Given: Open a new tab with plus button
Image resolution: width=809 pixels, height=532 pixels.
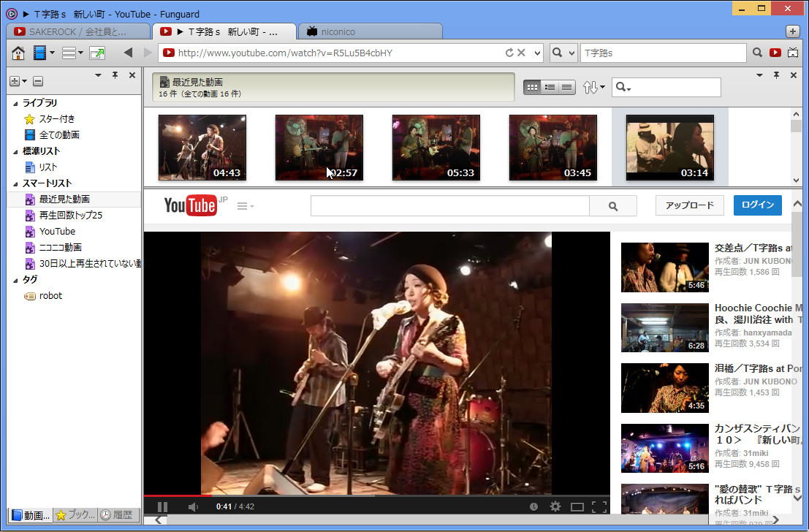Looking at the screenshot, I should point(792,31).
